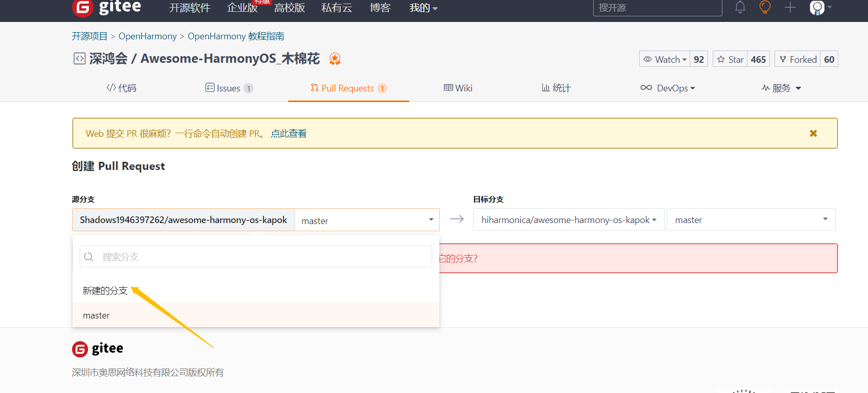868x393 pixels.
Task: Click the 点此查看 link in banner
Action: [289, 134]
